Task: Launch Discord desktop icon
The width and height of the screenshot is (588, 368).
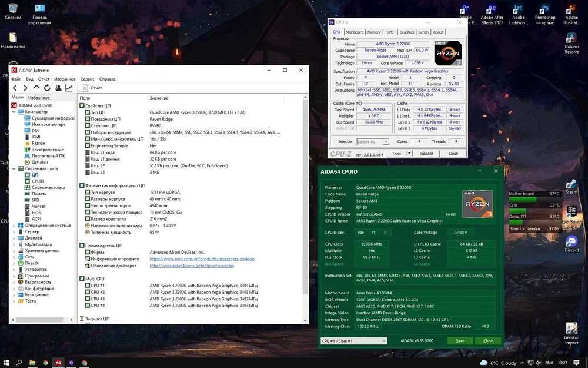Action: pos(572,243)
